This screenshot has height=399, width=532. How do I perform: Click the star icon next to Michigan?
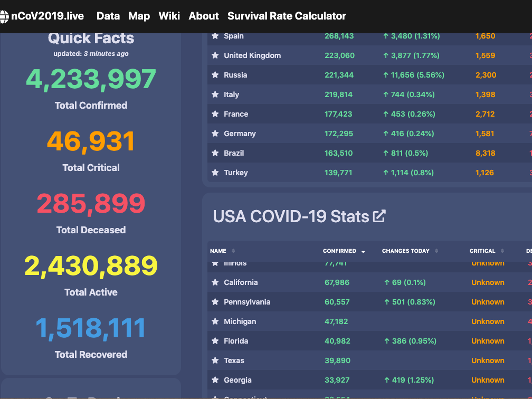tap(215, 321)
